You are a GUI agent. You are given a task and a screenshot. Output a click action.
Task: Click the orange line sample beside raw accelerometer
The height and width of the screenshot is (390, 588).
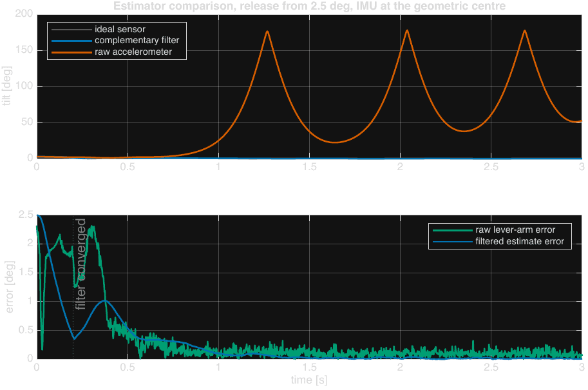coord(71,52)
